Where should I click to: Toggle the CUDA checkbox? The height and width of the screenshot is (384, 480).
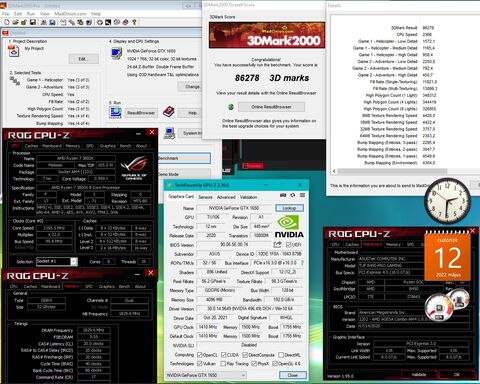pyautogui.click(x=224, y=355)
